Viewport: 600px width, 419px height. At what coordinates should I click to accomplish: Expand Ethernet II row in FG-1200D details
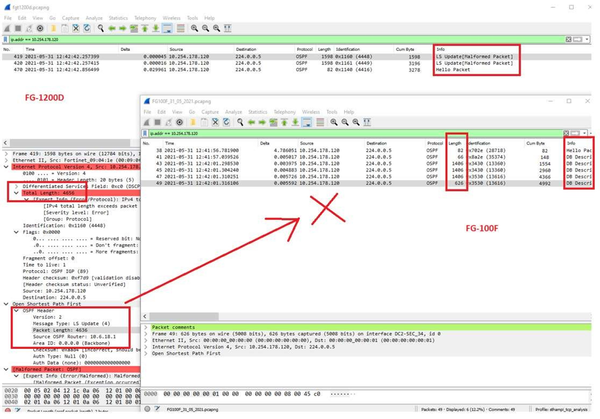(x=6, y=160)
